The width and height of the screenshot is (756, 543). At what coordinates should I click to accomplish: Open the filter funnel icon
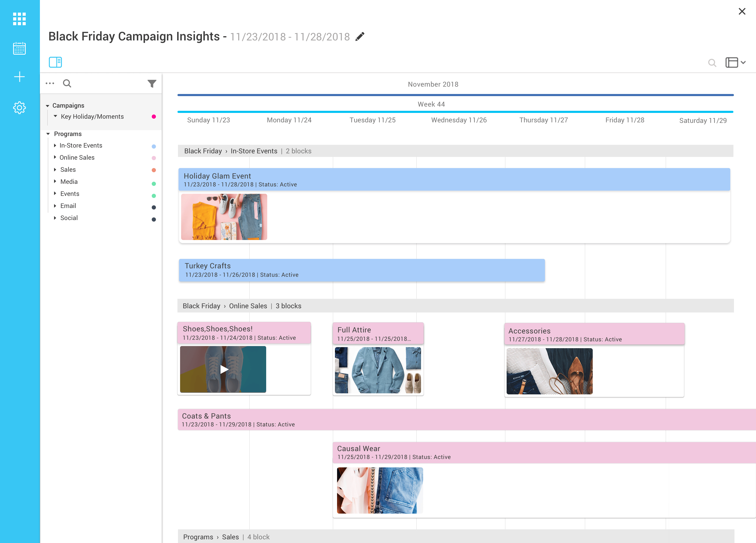pos(152,83)
